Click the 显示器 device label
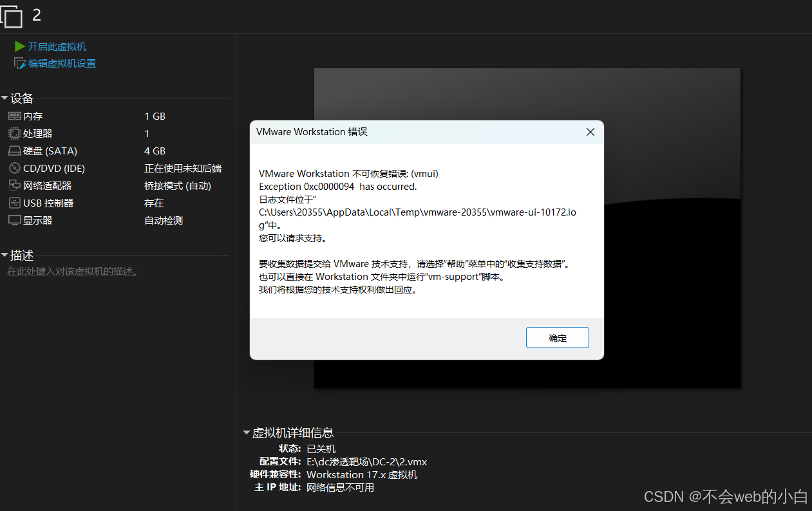This screenshot has height=511, width=812. pyautogui.click(x=38, y=221)
